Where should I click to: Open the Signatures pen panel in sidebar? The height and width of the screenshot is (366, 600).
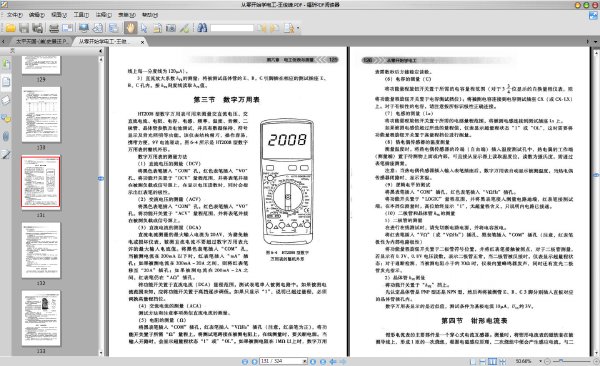click(6, 155)
